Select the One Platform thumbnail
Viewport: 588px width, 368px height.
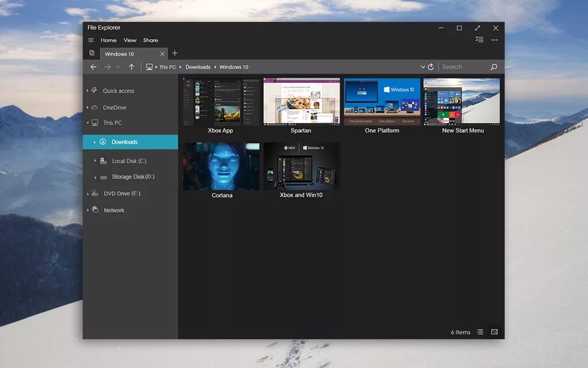coord(382,102)
